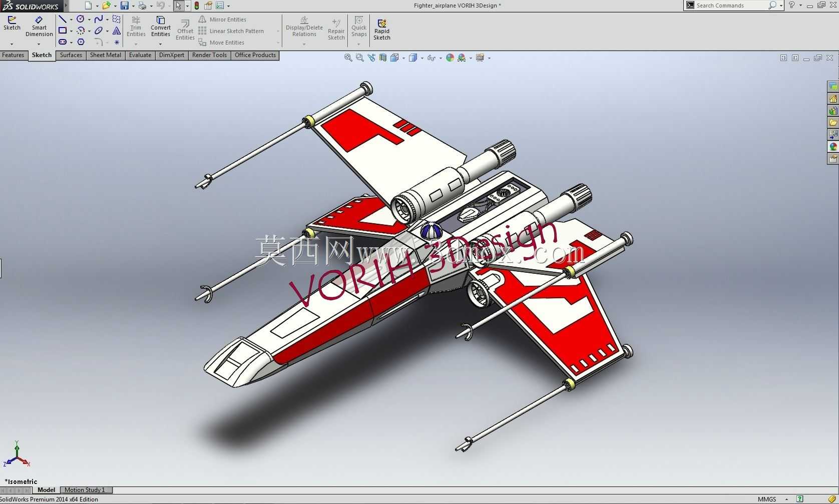The height and width of the screenshot is (504, 839).
Task: Click the Rapid Sketch tool
Action: click(x=381, y=30)
